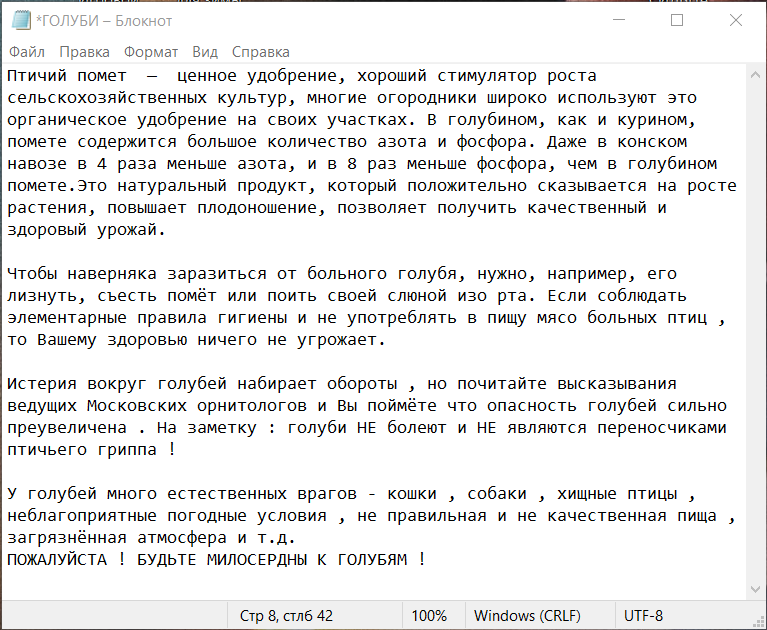Click the words 'птичьего гриппа'
Viewport: 767px width, 630px height.
82,450
